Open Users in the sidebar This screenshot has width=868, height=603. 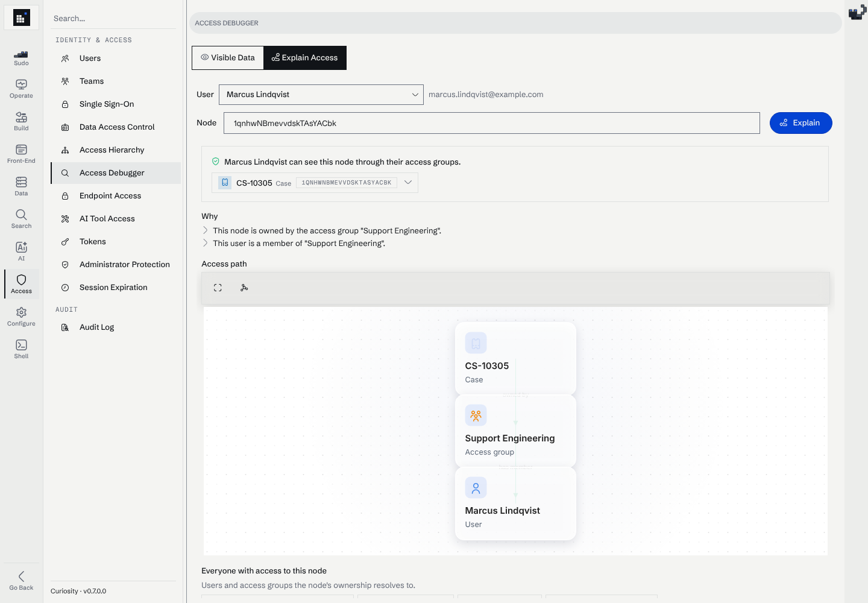click(x=116, y=58)
